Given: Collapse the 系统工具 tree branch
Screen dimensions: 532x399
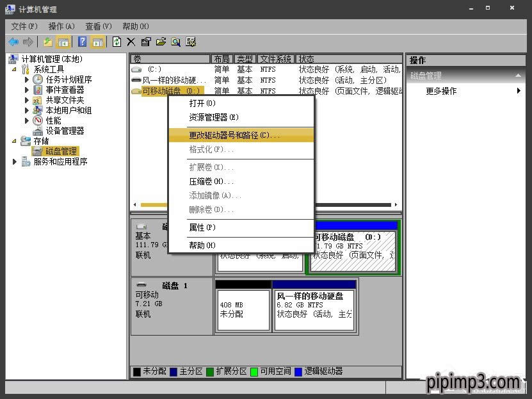Looking at the screenshot, I should point(14,69).
